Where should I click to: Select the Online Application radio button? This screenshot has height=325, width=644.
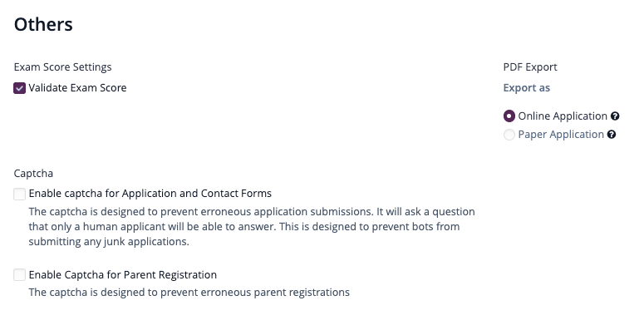click(509, 116)
